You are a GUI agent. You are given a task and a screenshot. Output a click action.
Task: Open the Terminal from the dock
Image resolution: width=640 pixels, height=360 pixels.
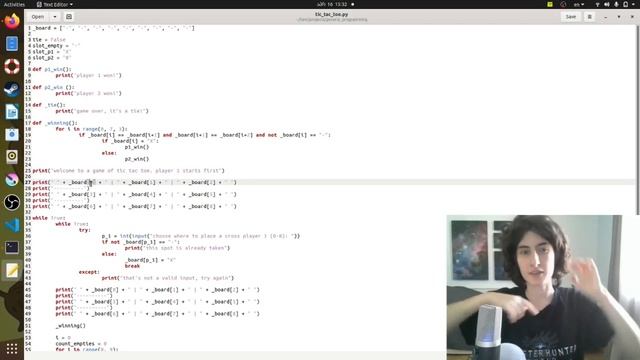click(12, 247)
